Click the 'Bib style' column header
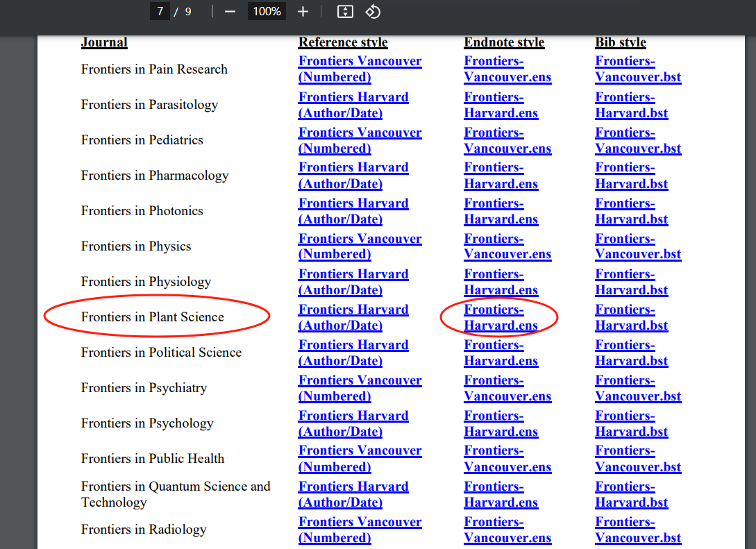Image resolution: width=756 pixels, height=549 pixels. pyautogui.click(x=621, y=42)
